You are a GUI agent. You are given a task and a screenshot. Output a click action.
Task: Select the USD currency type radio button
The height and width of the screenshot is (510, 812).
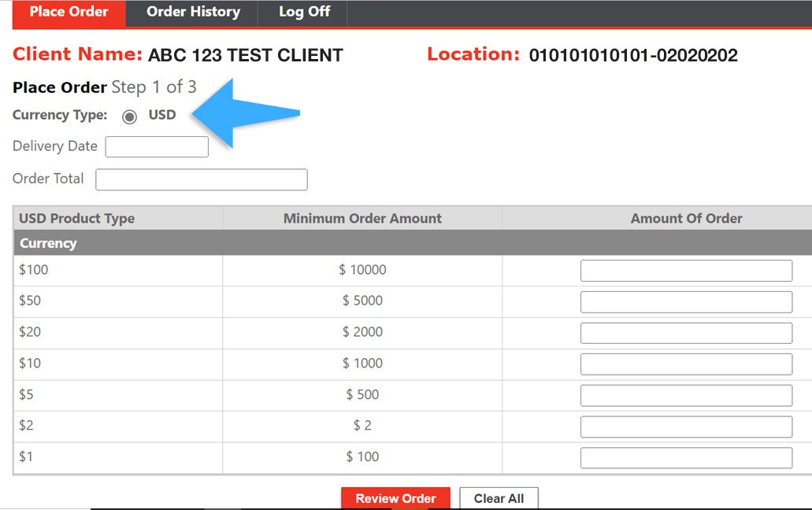(x=128, y=116)
